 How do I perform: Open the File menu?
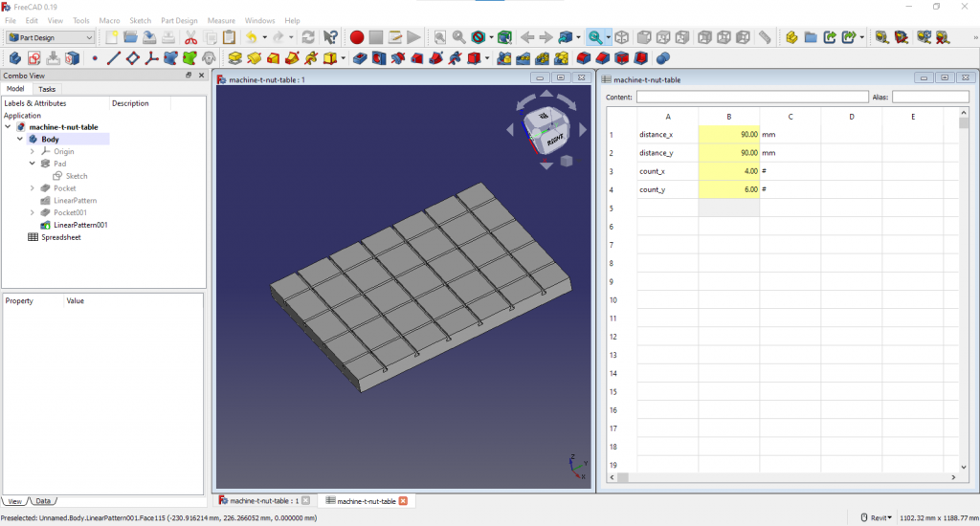point(11,21)
